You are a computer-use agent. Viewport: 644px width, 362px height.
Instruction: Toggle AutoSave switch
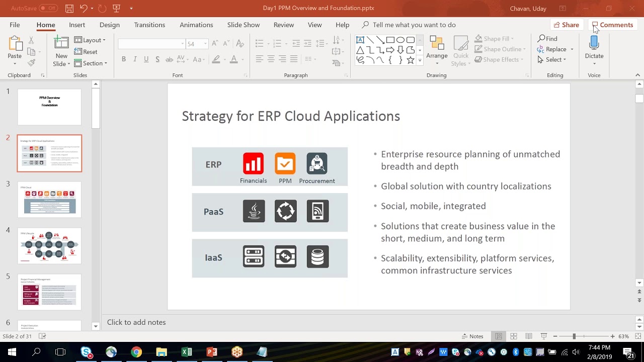coord(48,8)
